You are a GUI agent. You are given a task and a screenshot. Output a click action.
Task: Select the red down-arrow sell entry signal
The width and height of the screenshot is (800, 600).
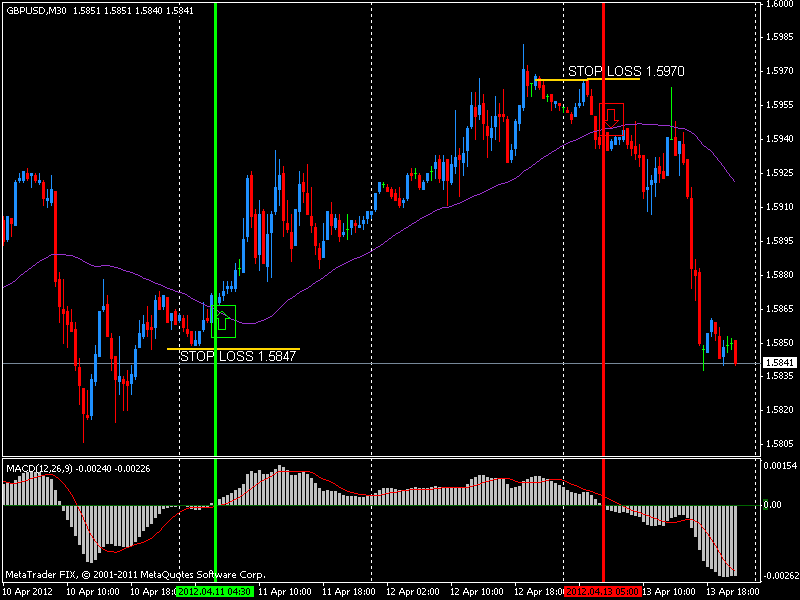(x=613, y=120)
